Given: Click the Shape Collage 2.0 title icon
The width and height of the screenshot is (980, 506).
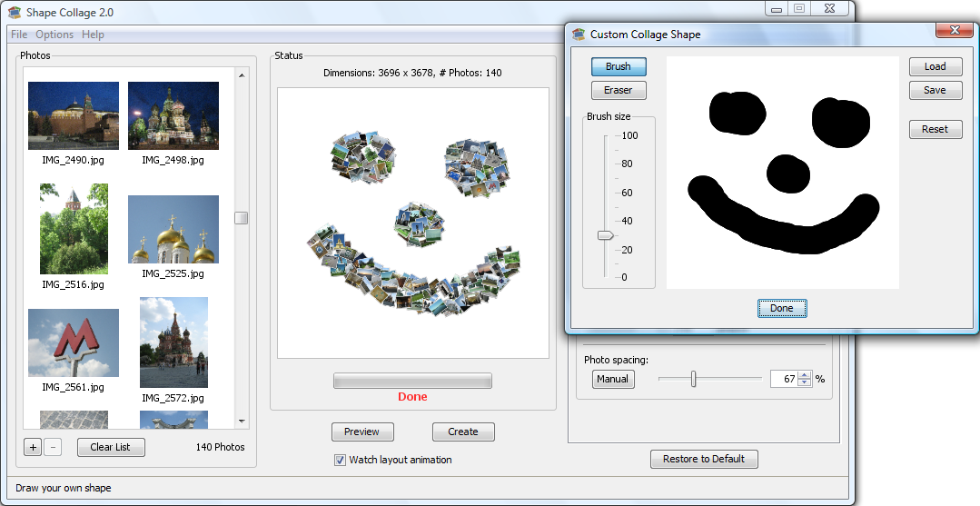Looking at the screenshot, I should pyautogui.click(x=14, y=13).
